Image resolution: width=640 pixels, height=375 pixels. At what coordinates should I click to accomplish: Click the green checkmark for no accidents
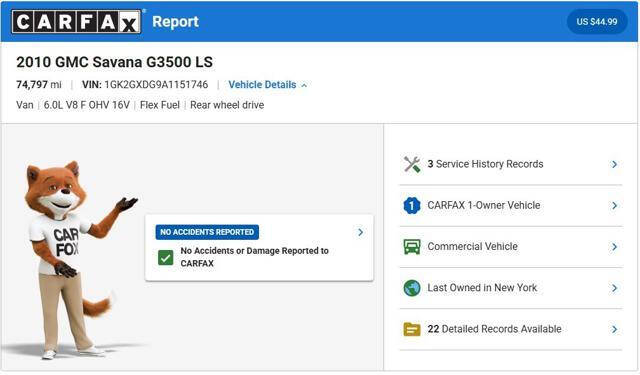166,258
